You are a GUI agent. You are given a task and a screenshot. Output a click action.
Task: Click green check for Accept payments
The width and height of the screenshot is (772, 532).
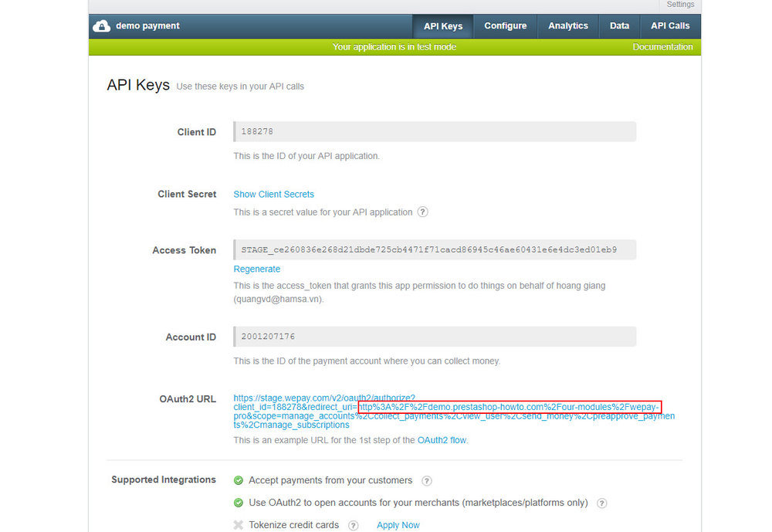coord(239,480)
